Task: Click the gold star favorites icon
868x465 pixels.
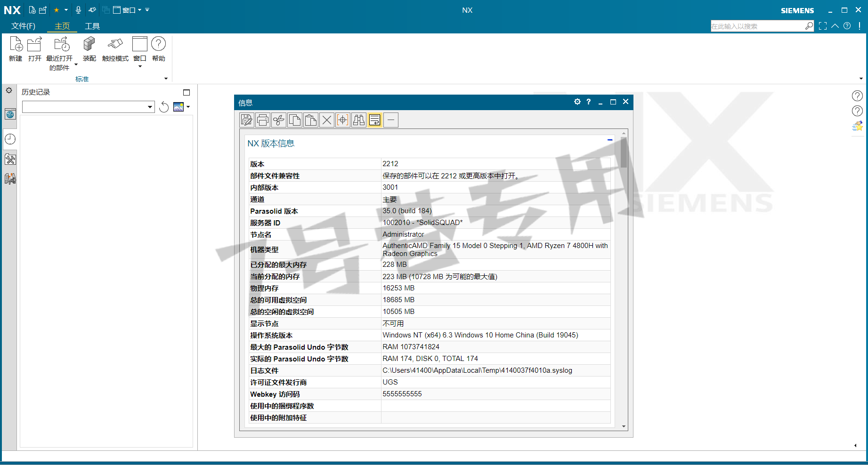Action: click(57, 10)
